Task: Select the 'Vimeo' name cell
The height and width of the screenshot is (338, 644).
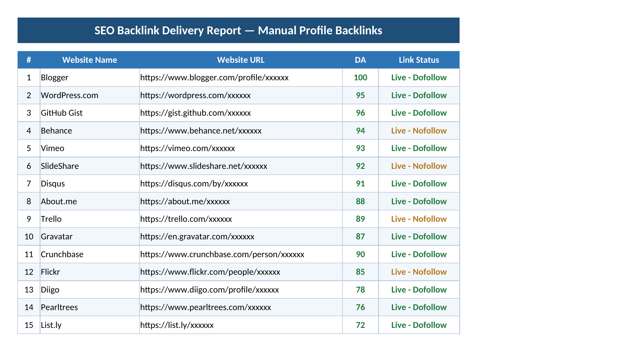Action: [x=90, y=148]
